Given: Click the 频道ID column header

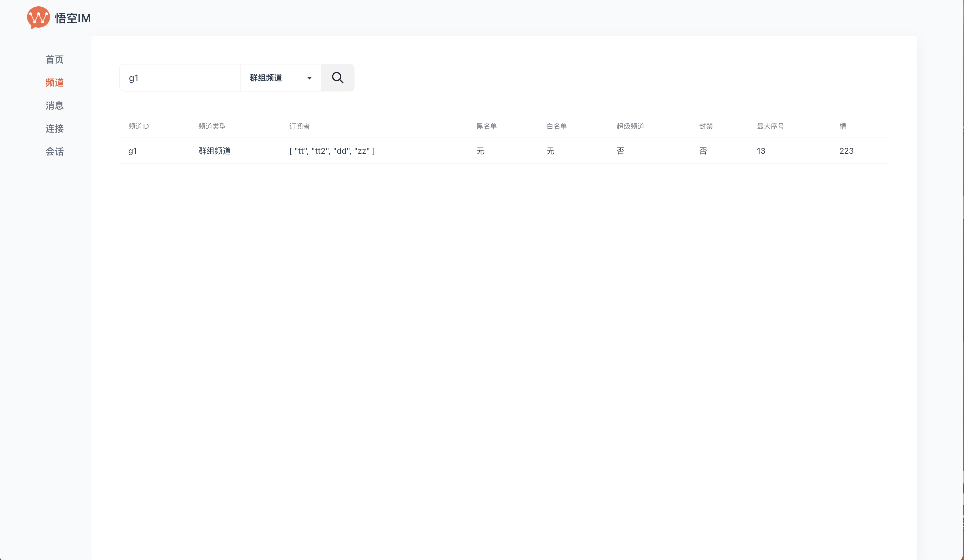Looking at the screenshot, I should click(x=138, y=126).
